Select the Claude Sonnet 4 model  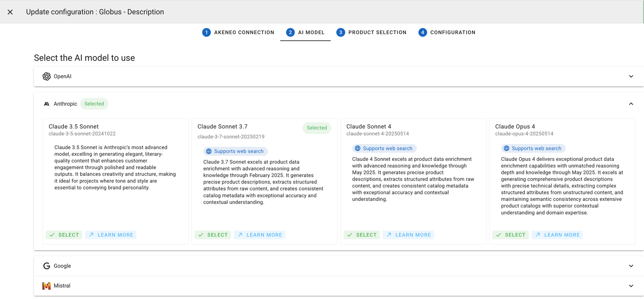pyautogui.click(x=362, y=235)
